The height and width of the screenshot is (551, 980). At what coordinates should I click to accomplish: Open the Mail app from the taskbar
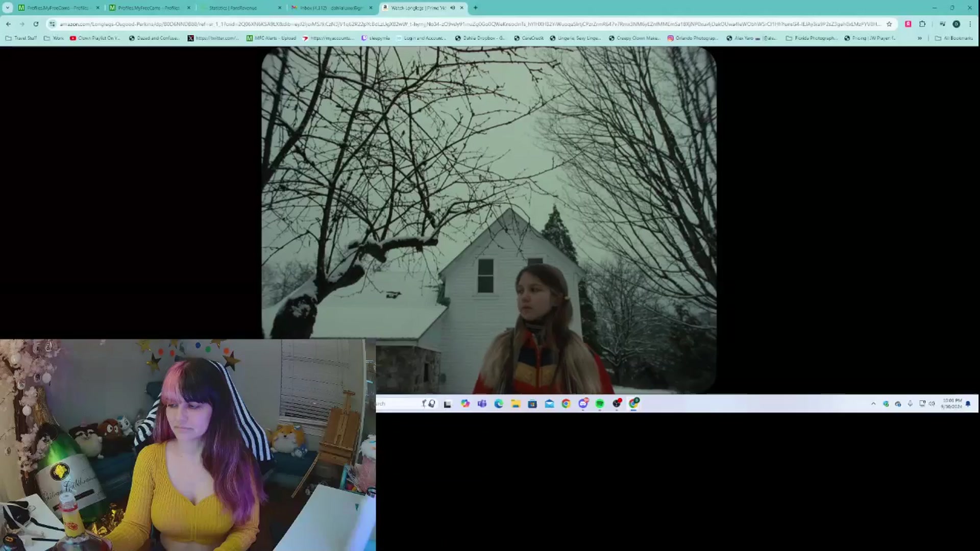549,404
